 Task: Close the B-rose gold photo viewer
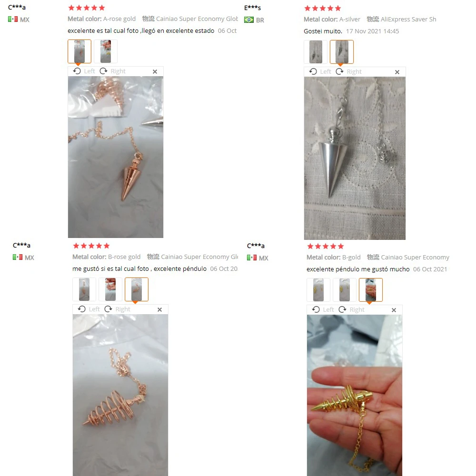159,310
